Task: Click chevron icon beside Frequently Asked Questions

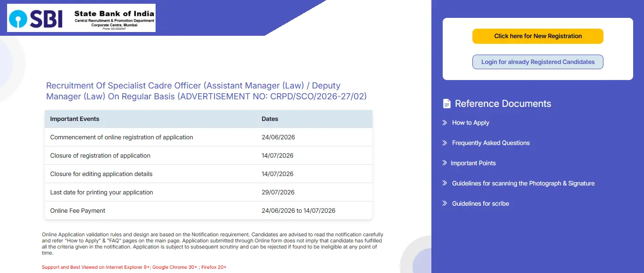Action: click(445, 143)
